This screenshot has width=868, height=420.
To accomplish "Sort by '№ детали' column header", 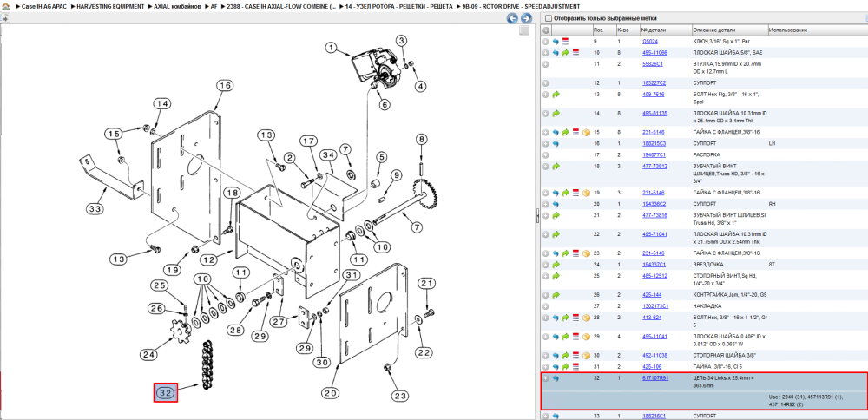I will click(x=666, y=30).
